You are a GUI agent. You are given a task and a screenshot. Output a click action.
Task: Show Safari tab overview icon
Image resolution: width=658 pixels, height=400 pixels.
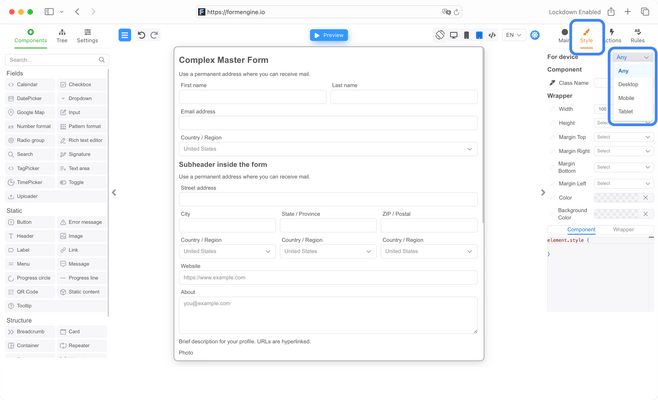coord(645,12)
